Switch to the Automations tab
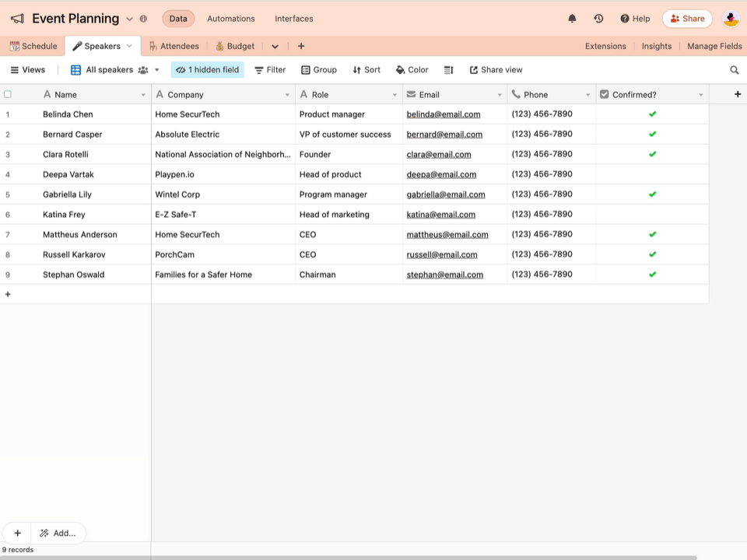747x560 pixels. coord(230,18)
